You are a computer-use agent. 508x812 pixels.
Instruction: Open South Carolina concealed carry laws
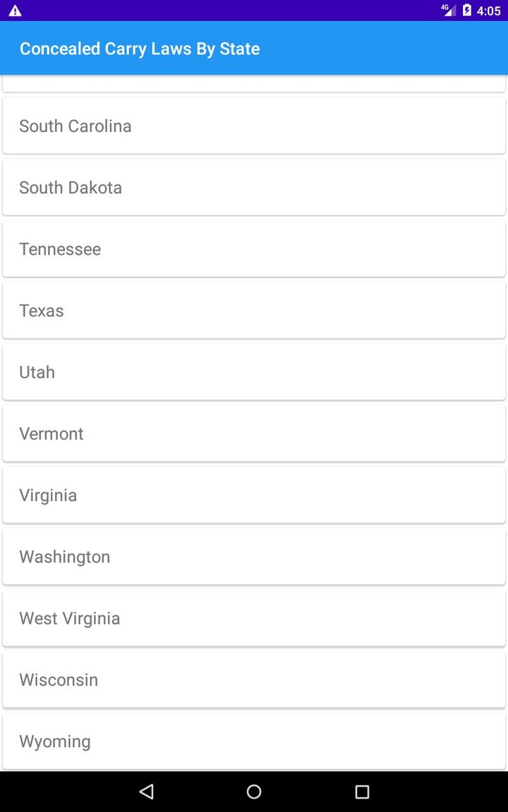tap(254, 125)
